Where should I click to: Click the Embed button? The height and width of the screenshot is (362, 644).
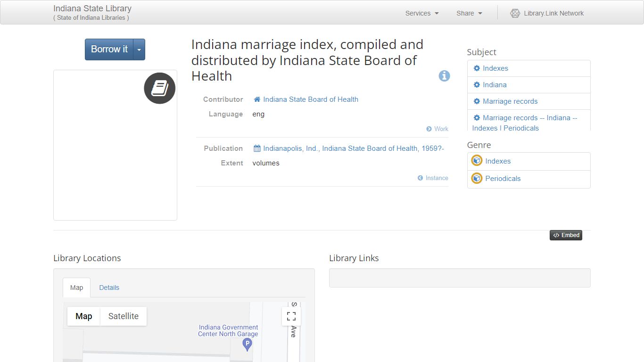click(x=566, y=235)
